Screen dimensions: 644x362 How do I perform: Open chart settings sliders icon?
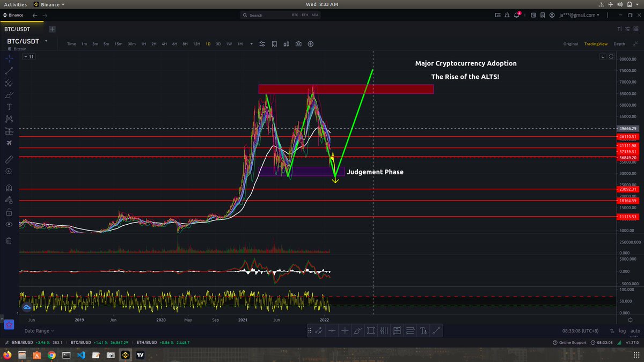262,44
